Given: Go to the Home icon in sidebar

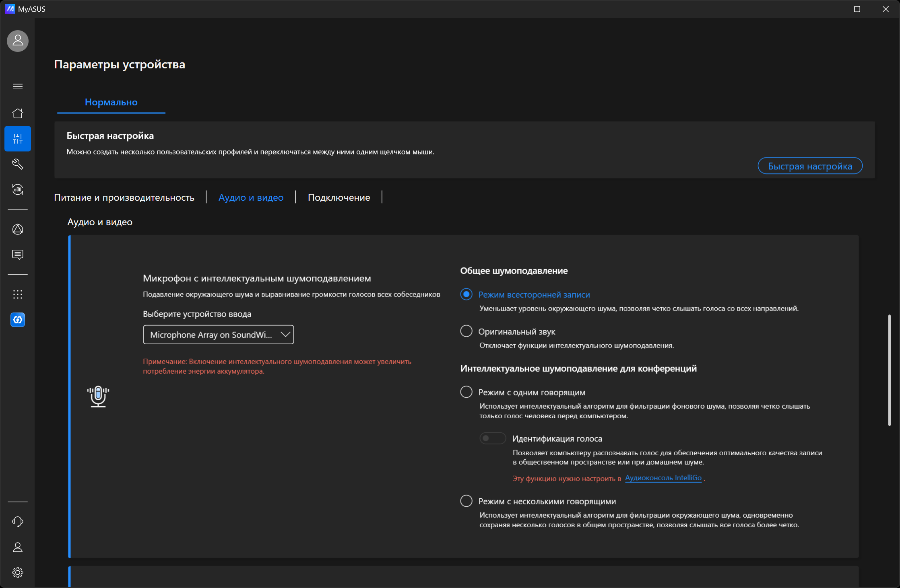Looking at the screenshot, I should point(18,113).
